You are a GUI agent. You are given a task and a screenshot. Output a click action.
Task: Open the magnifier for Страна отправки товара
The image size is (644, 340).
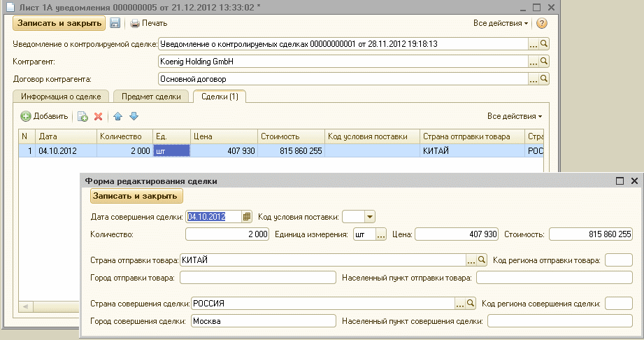(x=482, y=260)
